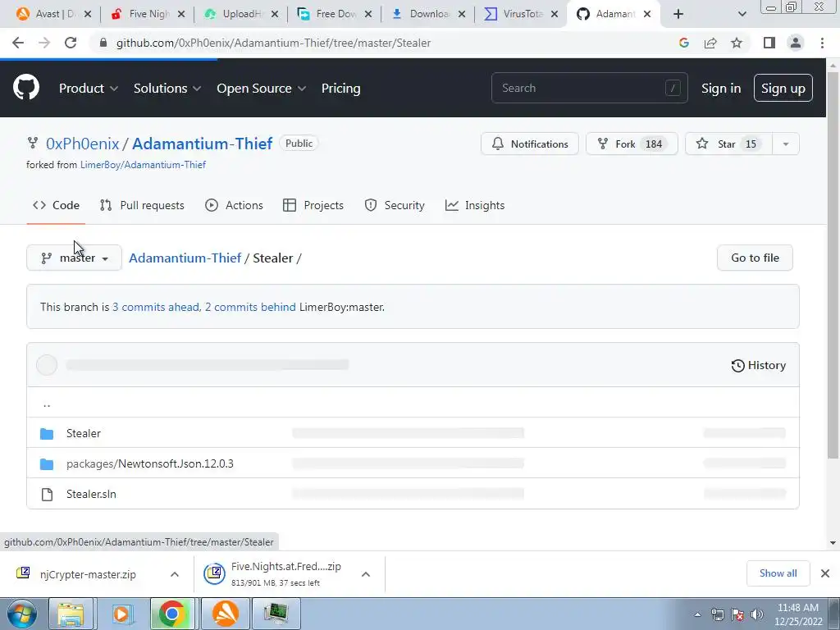Go to parent directory '..'

click(47, 404)
